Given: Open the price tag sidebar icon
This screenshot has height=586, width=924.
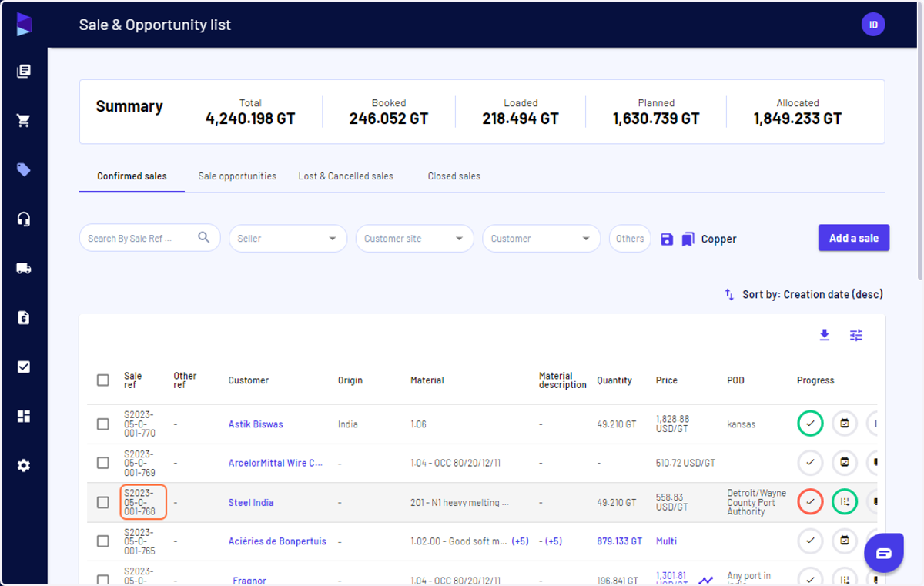Looking at the screenshot, I should click(x=24, y=170).
